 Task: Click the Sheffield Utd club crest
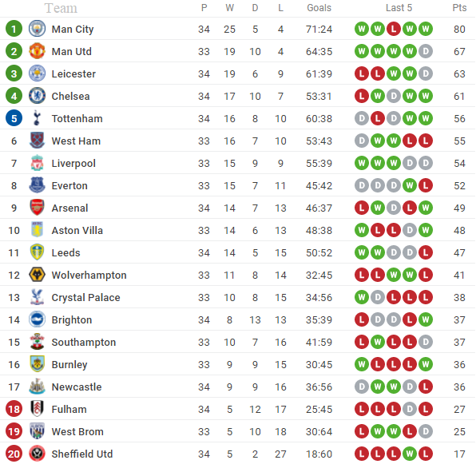click(37, 454)
